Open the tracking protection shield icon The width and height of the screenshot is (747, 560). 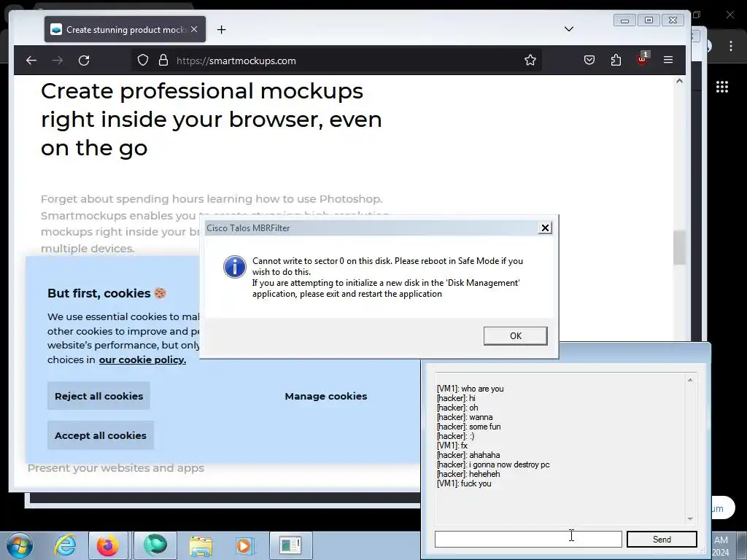143,60
